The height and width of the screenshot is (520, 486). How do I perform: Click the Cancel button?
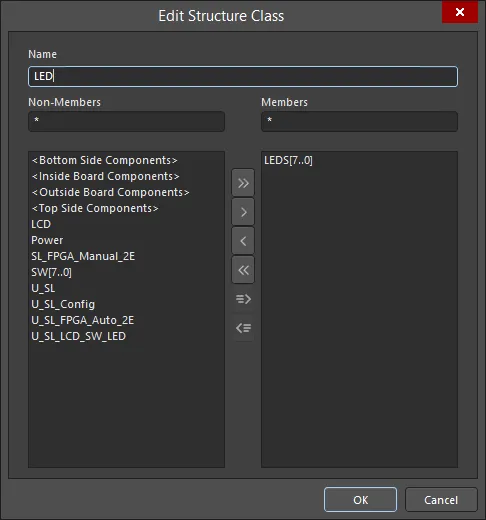(x=441, y=500)
